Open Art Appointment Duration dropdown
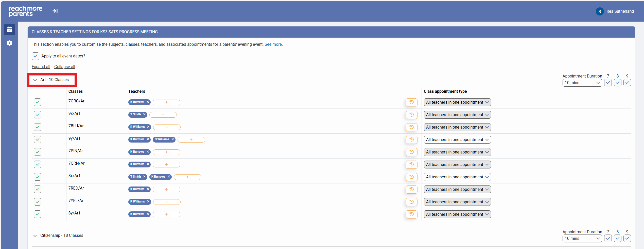This screenshot has height=249, width=644. click(582, 83)
